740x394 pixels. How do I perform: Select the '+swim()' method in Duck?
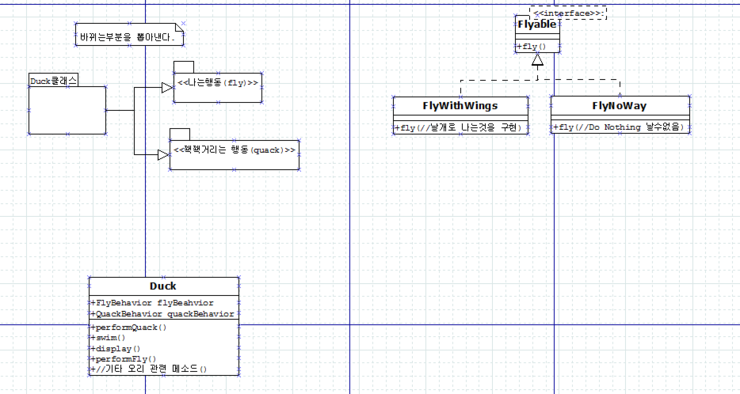point(108,338)
